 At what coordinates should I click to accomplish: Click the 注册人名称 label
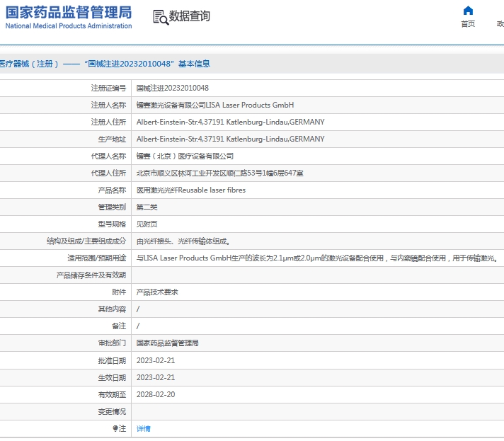click(x=108, y=105)
